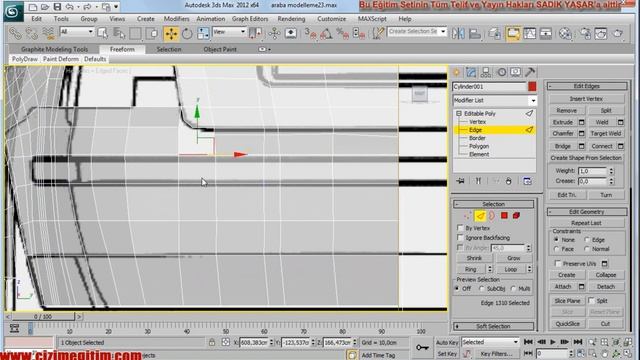Open the Create Selection Set dropdown
Screen dimensions: 640x360
tap(416, 31)
